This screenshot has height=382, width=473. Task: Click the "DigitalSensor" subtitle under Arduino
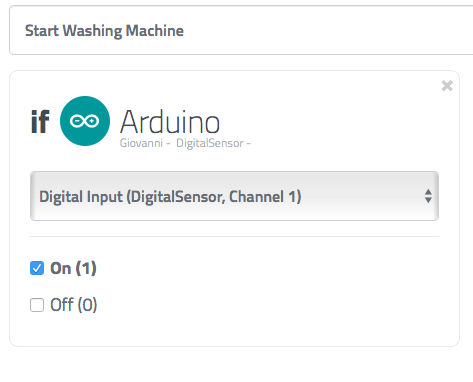coord(210,143)
